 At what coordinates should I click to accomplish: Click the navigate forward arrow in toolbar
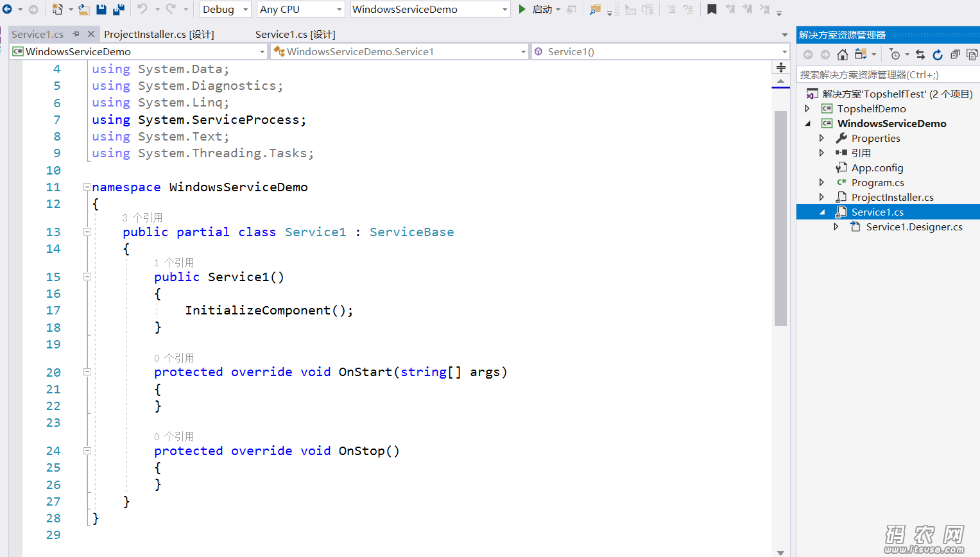[33, 10]
